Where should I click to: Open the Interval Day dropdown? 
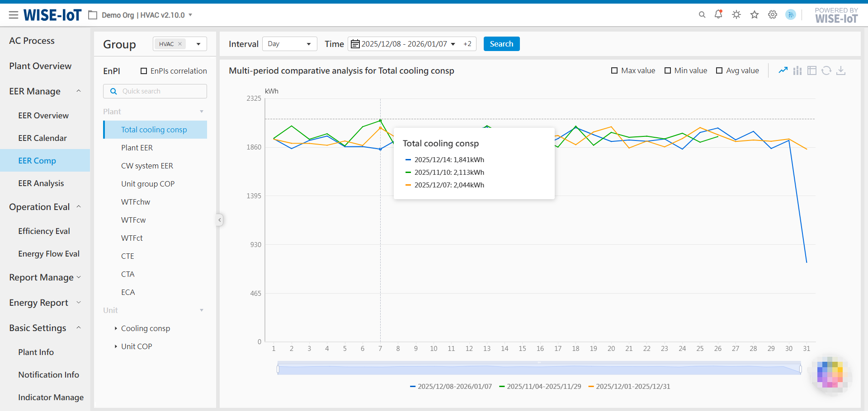point(289,44)
